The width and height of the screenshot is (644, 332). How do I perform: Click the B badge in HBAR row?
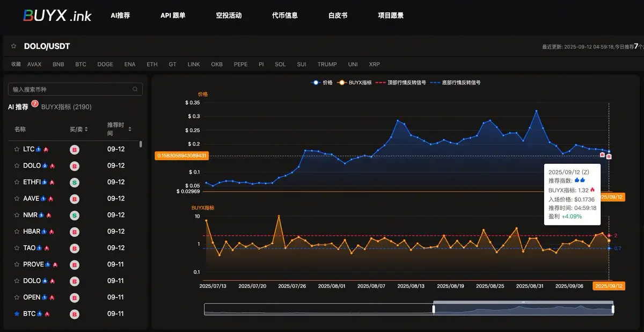click(x=75, y=232)
